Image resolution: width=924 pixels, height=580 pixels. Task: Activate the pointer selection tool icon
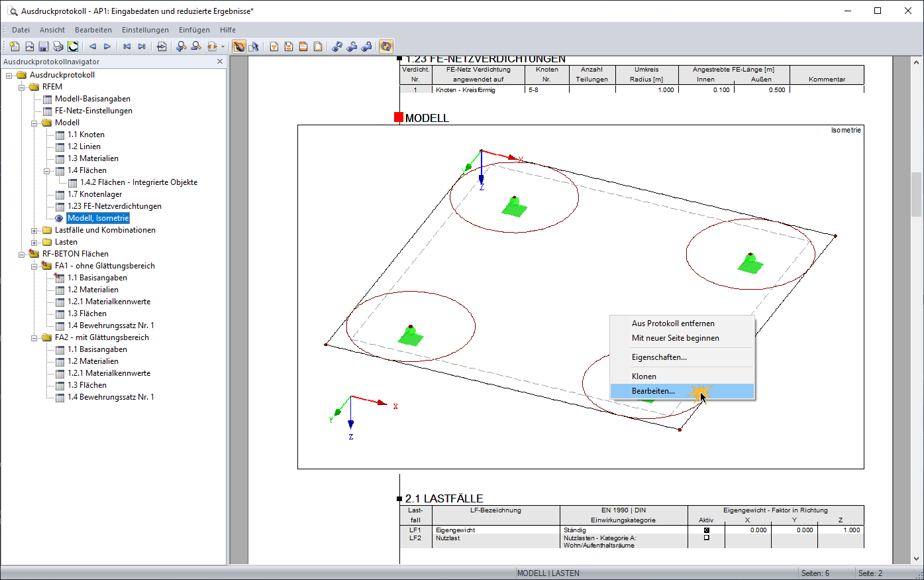(254, 46)
